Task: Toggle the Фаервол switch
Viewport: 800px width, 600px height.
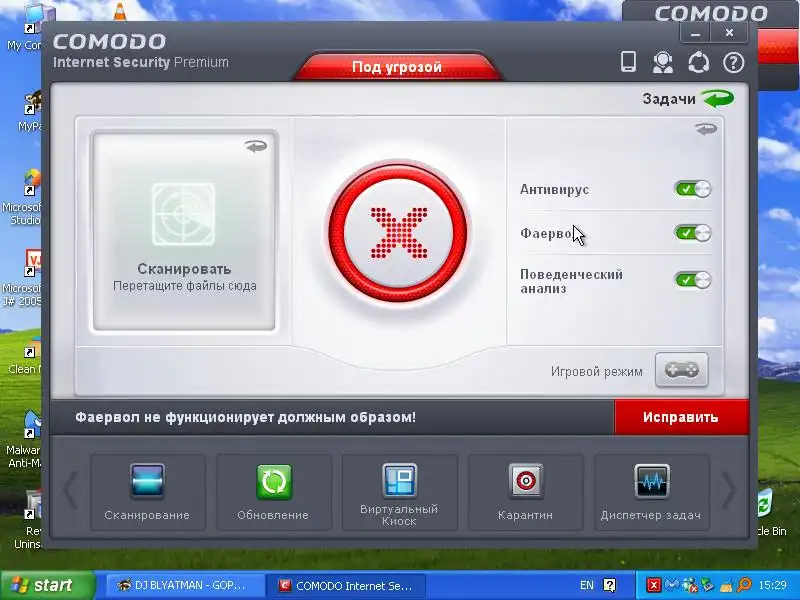Action: (x=692, y=233)
